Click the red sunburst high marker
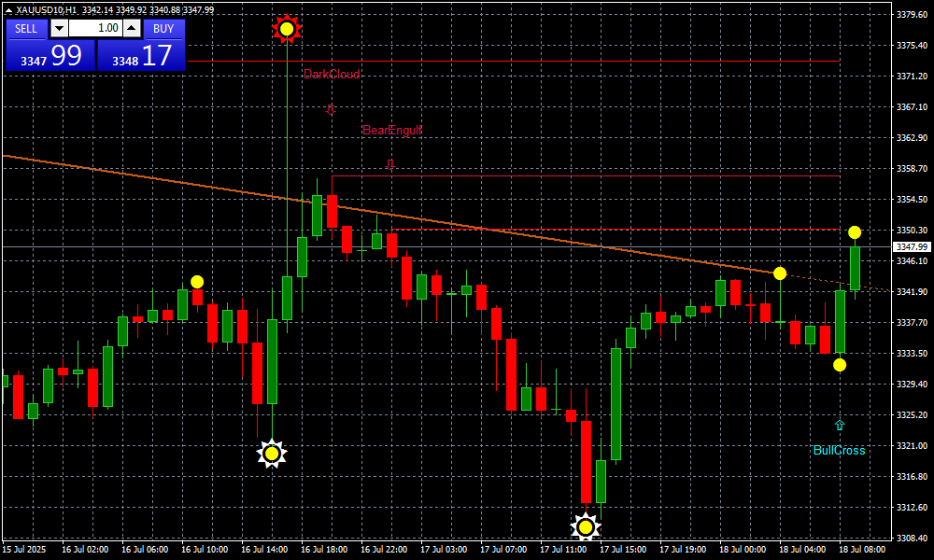The height and width of the screenshot is (560, 934). (x=287, y=29)
